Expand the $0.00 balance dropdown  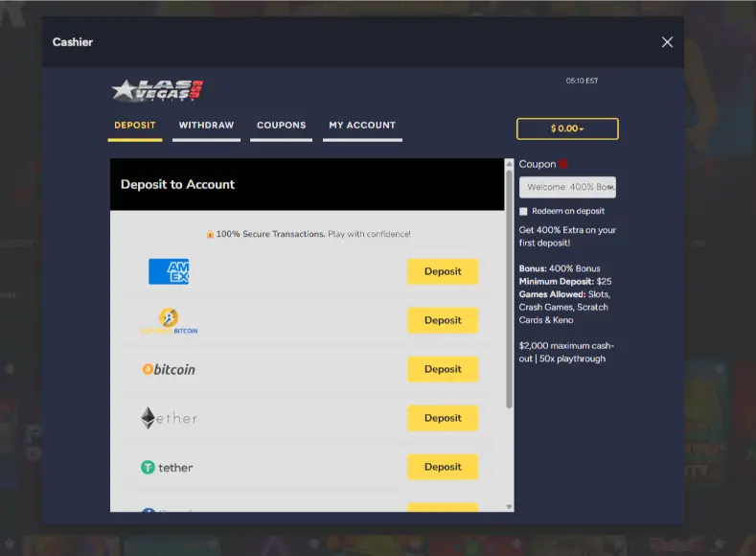pos(567,128)
